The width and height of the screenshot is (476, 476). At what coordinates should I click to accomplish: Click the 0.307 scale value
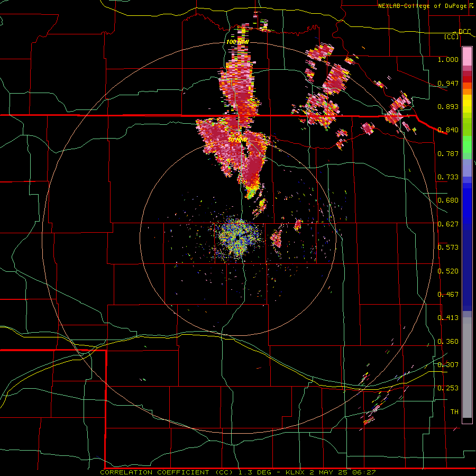tap(448, 365)
